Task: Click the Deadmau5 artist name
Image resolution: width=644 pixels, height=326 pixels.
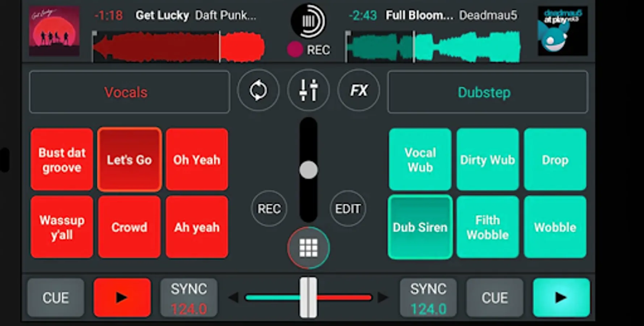Action: pos(488,16)
